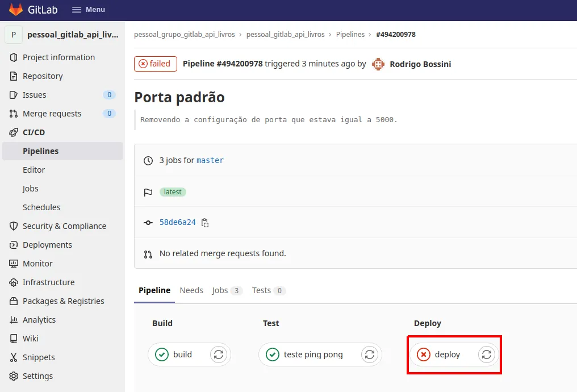The height and width of the screenshot is (392, 577).
Task: Open Rodrigo Bossini user profile link
Action: [420, 64]
